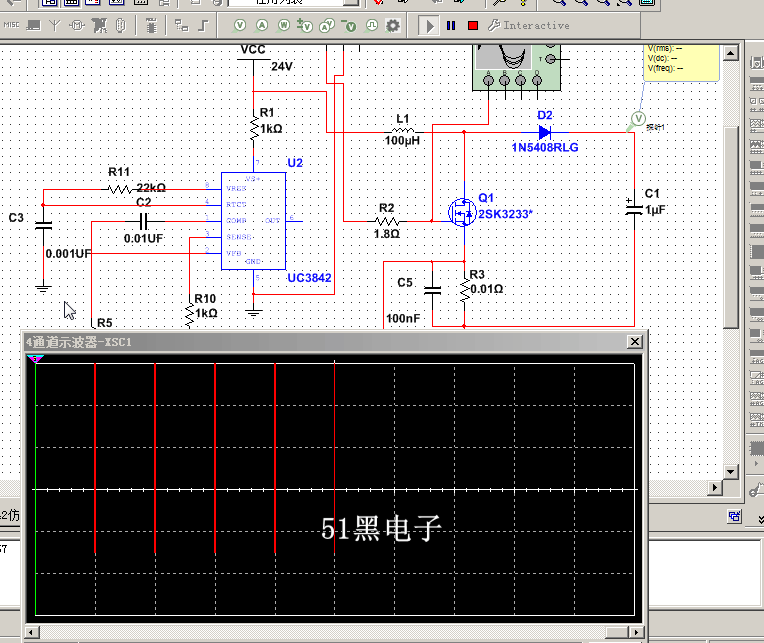Select MOSFET Q1 2SK3233 on schematic
The height and width of the screenshot is (643, 764).
[x=462, y=212]
